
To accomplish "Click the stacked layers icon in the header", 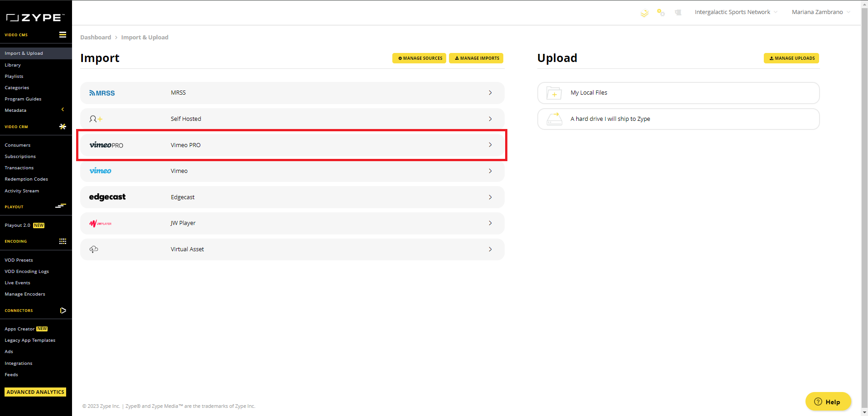I will (x=644, y=13).
